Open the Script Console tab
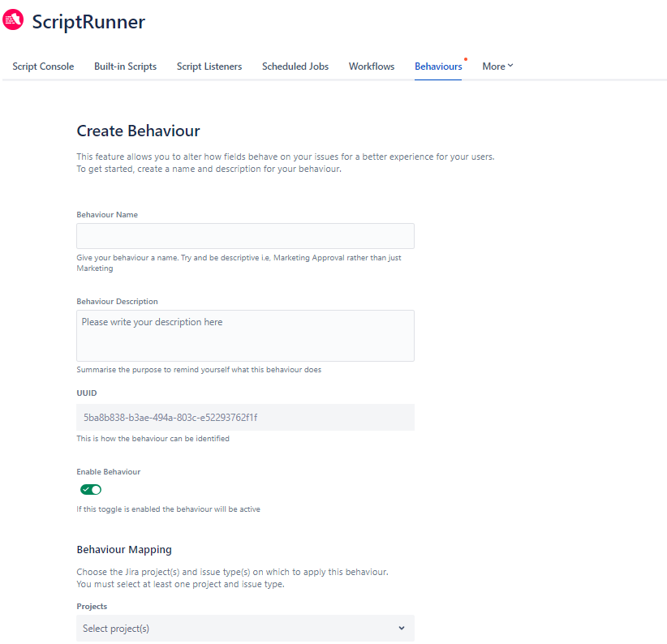 [43, 67]
